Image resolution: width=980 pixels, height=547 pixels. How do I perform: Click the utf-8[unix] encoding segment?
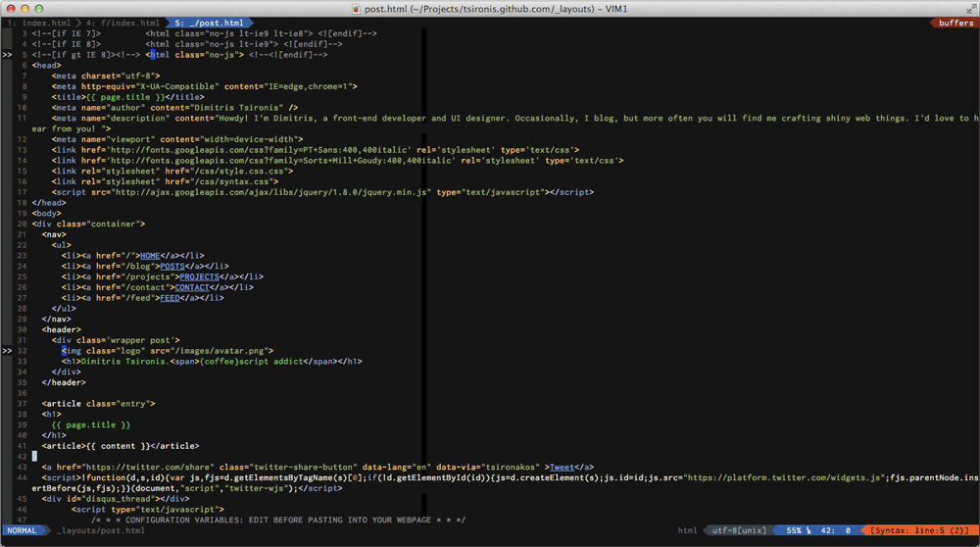[x=739, y=530]
